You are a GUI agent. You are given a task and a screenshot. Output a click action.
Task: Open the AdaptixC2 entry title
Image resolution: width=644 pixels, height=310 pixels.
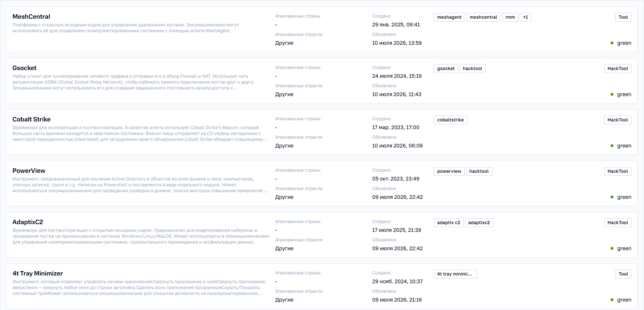tap(28, 222)
